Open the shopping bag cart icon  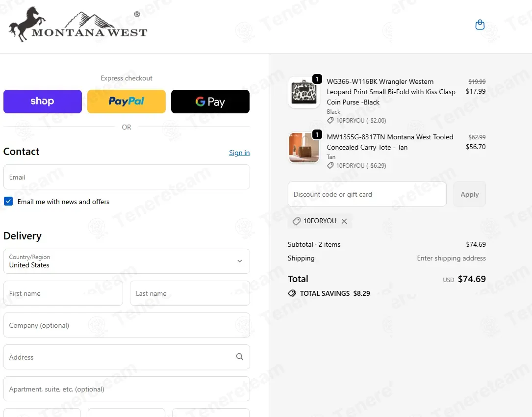(x=480, y=25)
